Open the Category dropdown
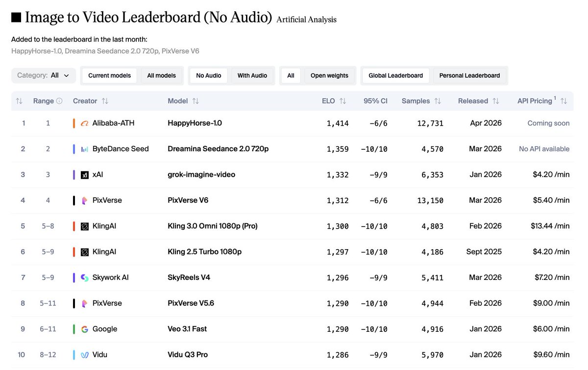The height and width of the screenshot is (370, 588). click(43, 75)
